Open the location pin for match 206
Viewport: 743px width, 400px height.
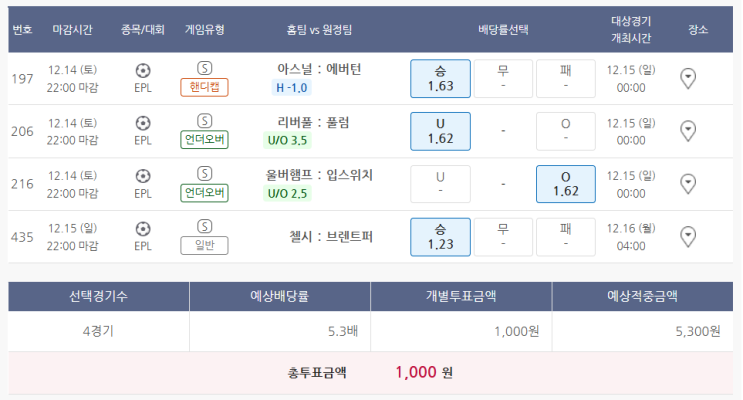688,131
